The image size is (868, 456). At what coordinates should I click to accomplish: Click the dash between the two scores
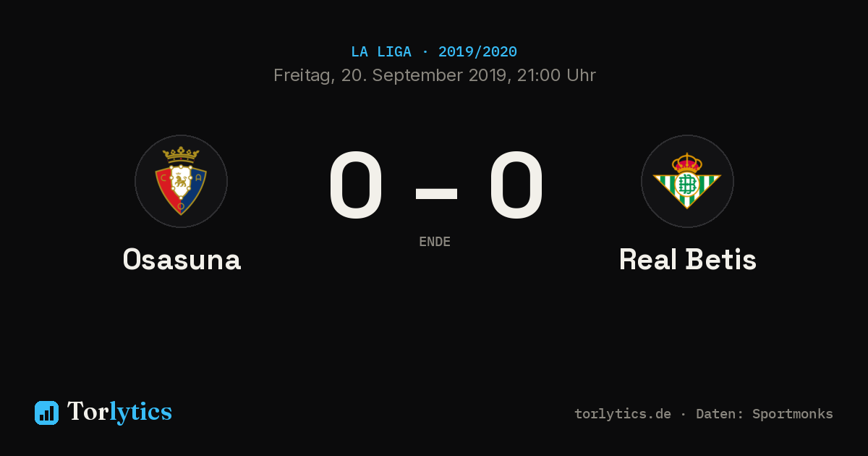pos(436,193)
